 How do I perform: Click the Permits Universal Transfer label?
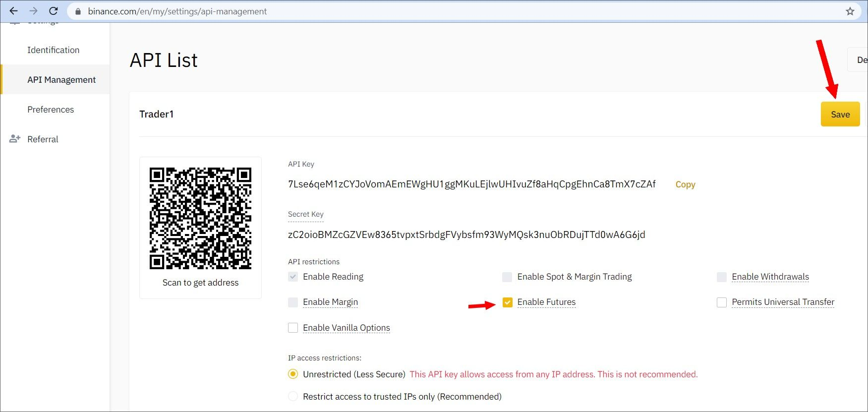[x=783, y=302]
